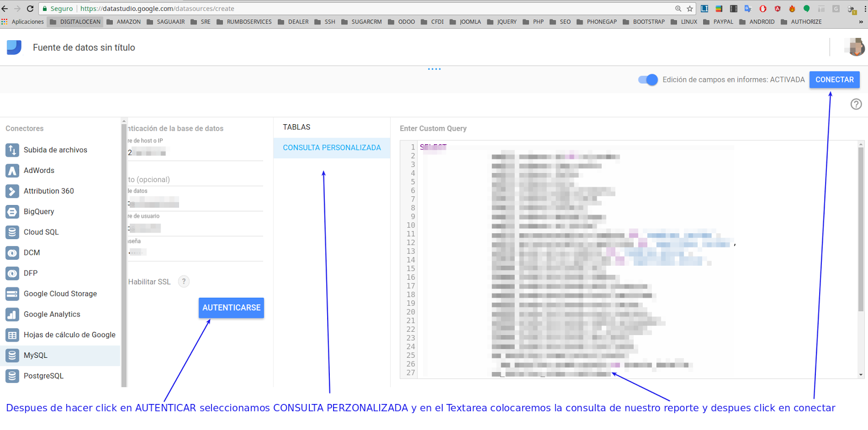Click the AUTENTICARSE button

click(x=231, y=307)
